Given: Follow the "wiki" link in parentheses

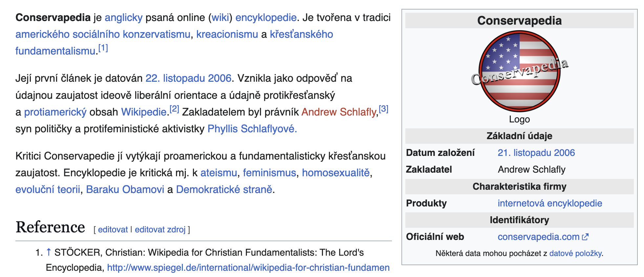Looking at the screenshot, I should point(220,17).
